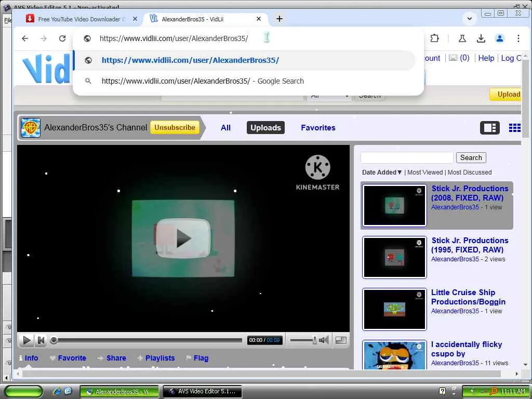This screenshot has height=399, width=532.
Task: Click thumbnail of Little Cruise Ship video
Action: click(394, 310)
